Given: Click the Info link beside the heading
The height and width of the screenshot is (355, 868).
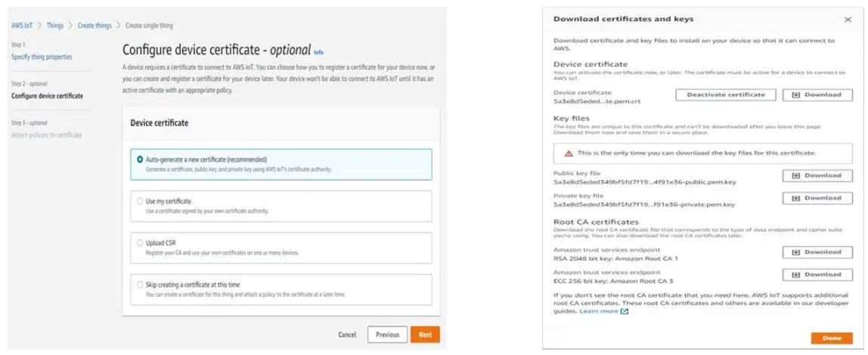Looking at the screenshot, I should (x=318, y=52).
